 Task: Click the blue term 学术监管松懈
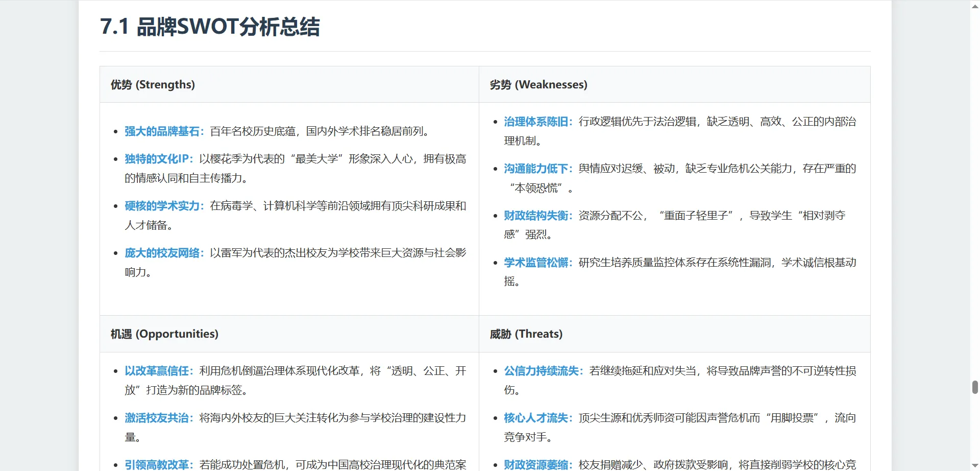click(x=536, y=263)
